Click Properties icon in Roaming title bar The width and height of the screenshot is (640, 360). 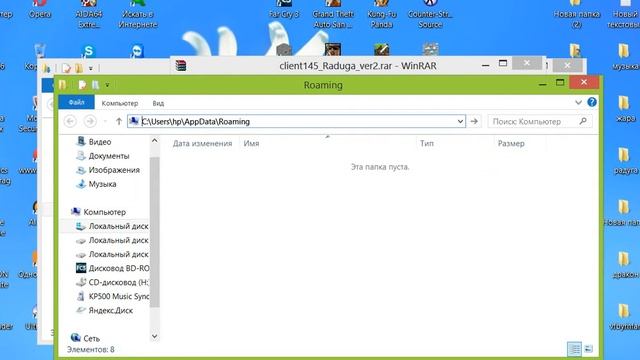82,84
